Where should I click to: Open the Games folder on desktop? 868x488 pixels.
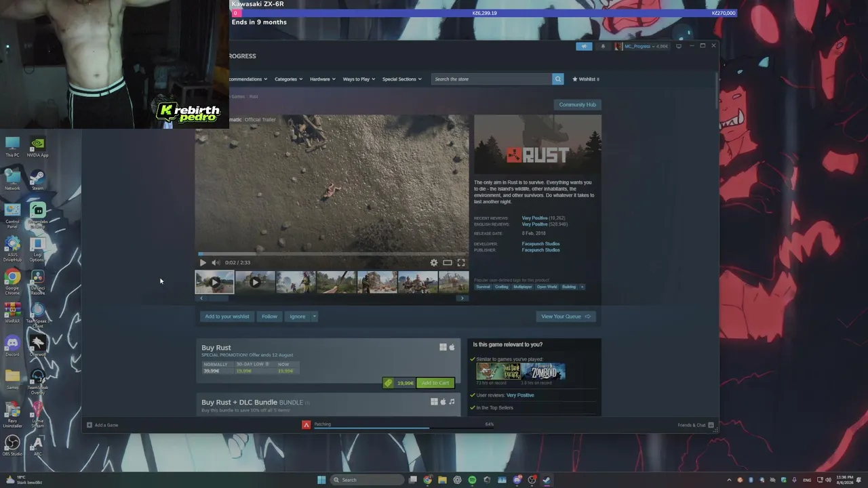(12, 379)
